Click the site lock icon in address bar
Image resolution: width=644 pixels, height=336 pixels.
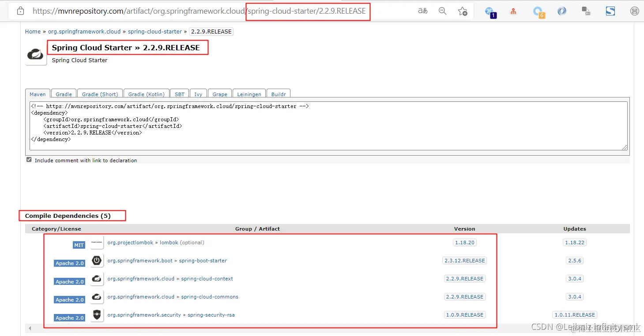tap(20, 11)
